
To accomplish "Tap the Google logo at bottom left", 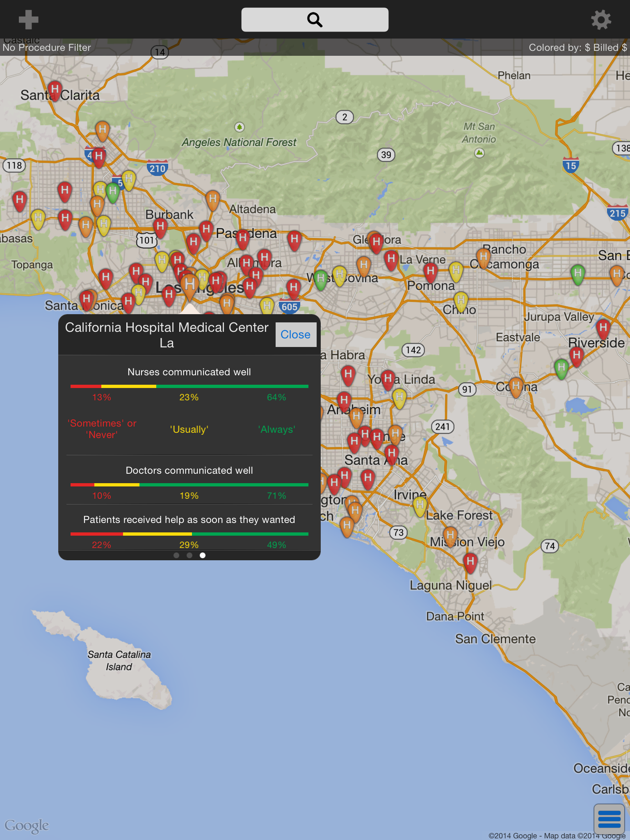I will click(x=27, y=826).
